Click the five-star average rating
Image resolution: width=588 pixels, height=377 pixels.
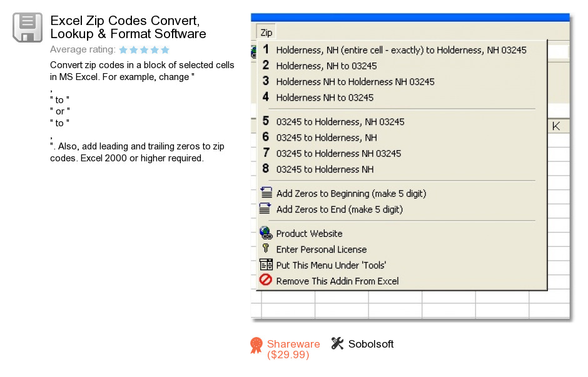click(x=144, y=49)
